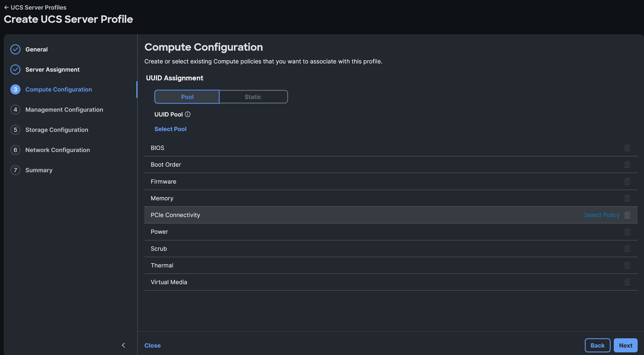This screenshot has height=355, width=644.
Task: Open the Management Configuration step
Action: [64, 109]
